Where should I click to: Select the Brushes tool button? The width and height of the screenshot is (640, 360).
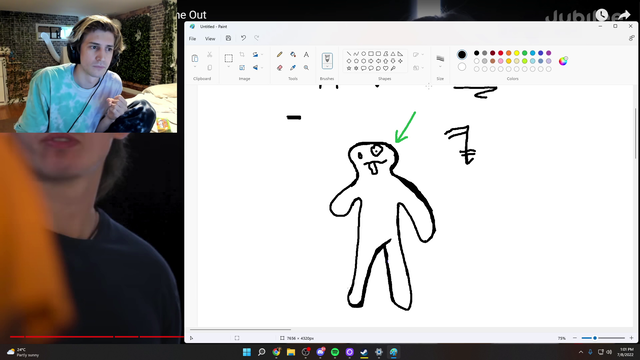(x=327, y=60)
